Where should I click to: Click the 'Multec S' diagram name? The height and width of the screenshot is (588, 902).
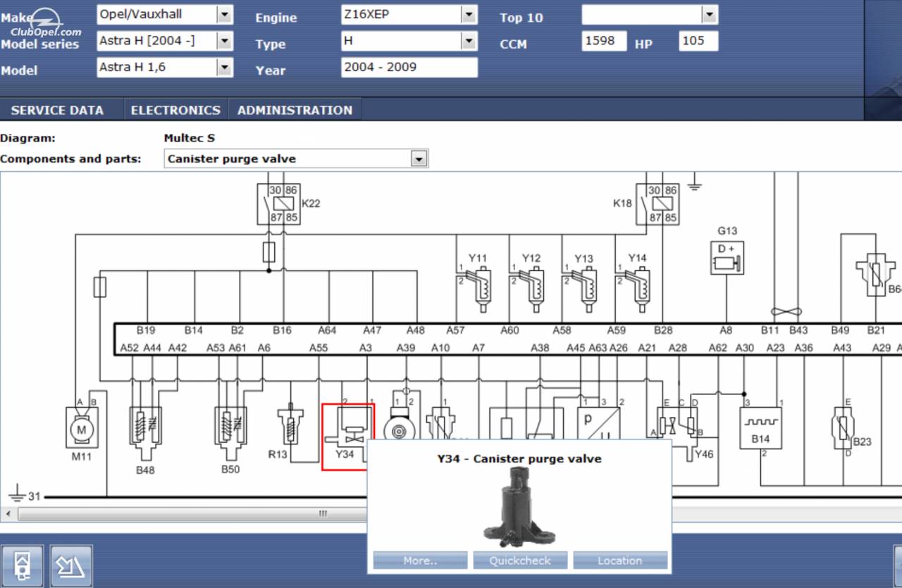pyautogui.click(x=189, y=138)
